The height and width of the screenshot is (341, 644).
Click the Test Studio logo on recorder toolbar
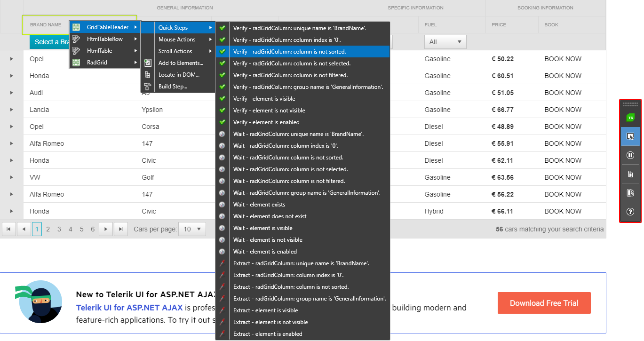(630, 118)
